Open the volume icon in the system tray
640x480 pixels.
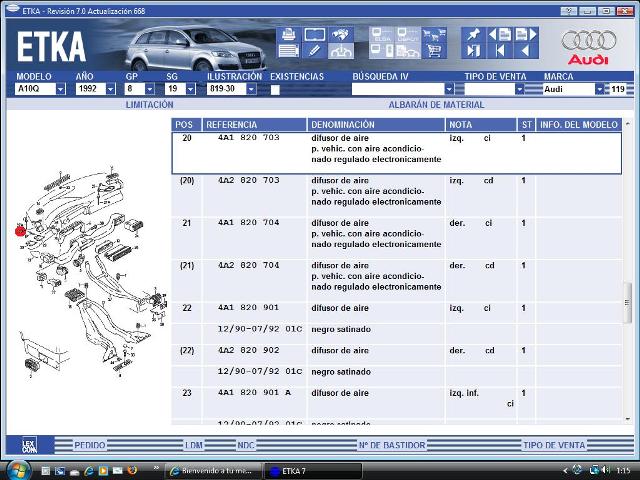pos(606,470)
